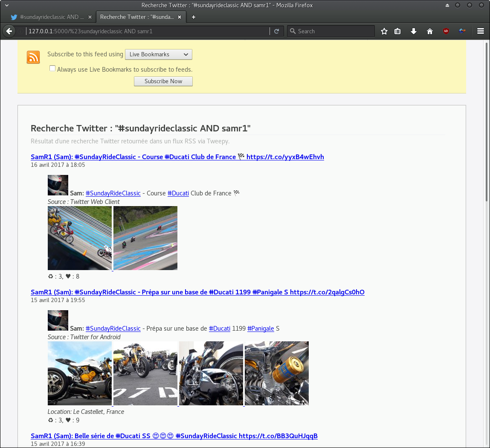Click the page's vertical scrollbar thumb
Viewport: 490px width, 448px height.
(487, 122)
